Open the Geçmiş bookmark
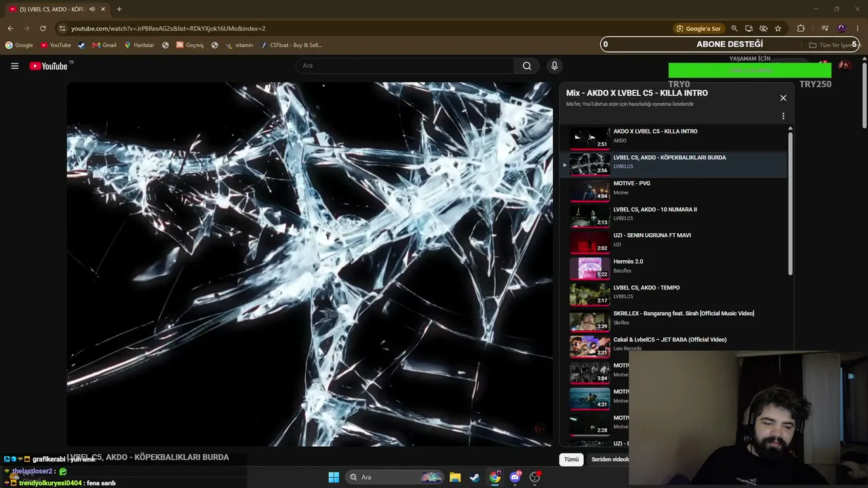This screenshot has width=868, height=488. (190, 45)
